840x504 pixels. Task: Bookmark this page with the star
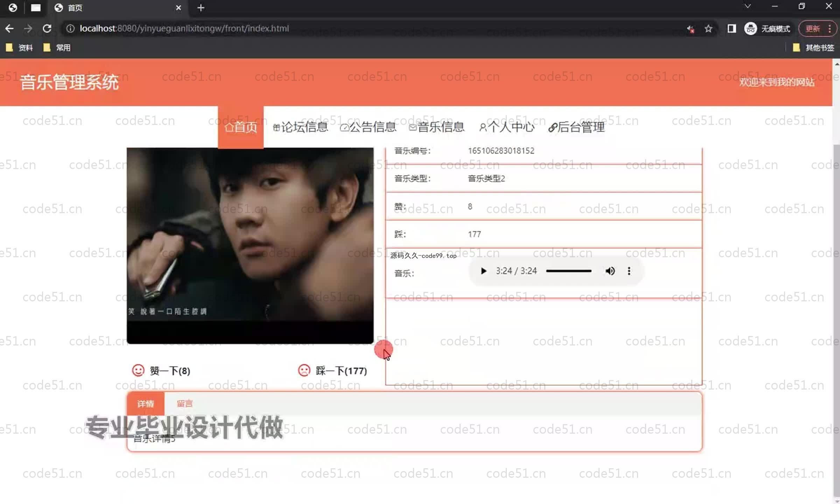pos(708,28)
